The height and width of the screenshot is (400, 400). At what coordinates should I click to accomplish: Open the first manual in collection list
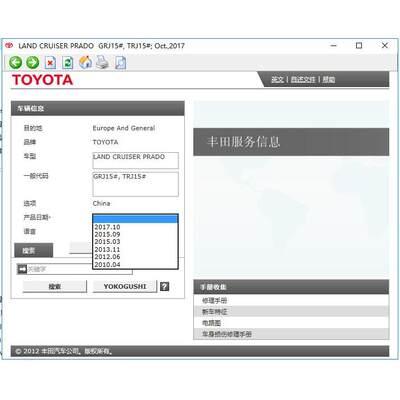(291, 300)
